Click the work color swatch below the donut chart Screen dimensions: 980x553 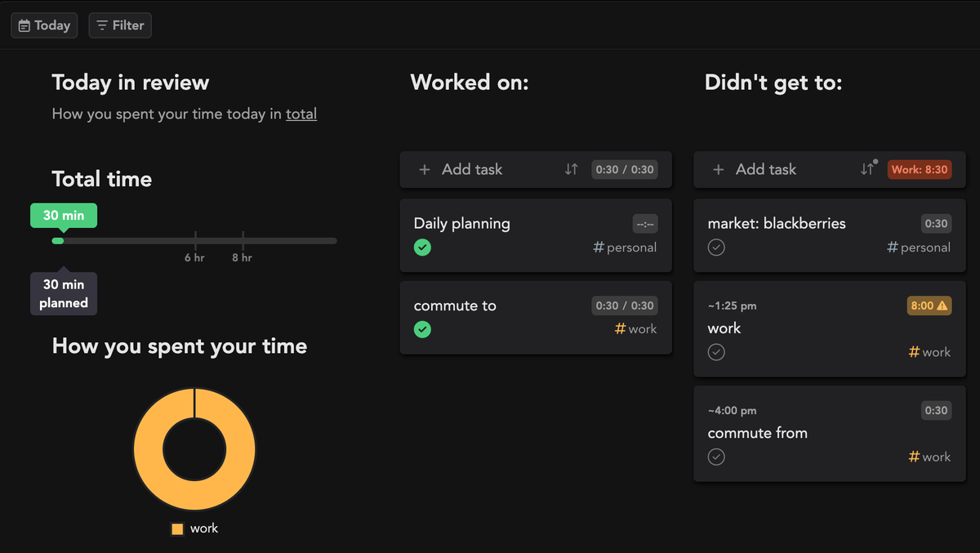click(x=176, y=528)
